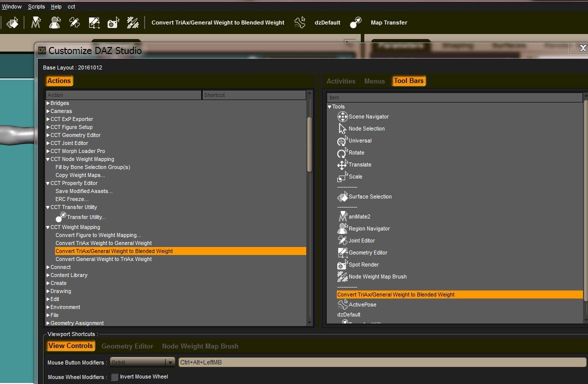Click the Transfer Utility icon in Actions list
This screenshot has width=588, height=384.
(61, 217)
